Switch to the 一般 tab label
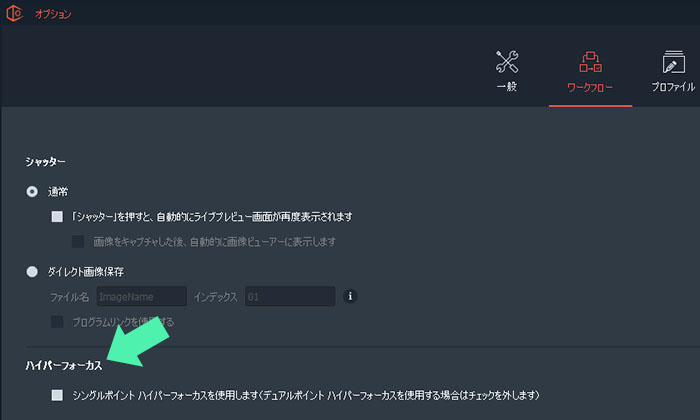 pyautogui.click(x=507, y=87)
